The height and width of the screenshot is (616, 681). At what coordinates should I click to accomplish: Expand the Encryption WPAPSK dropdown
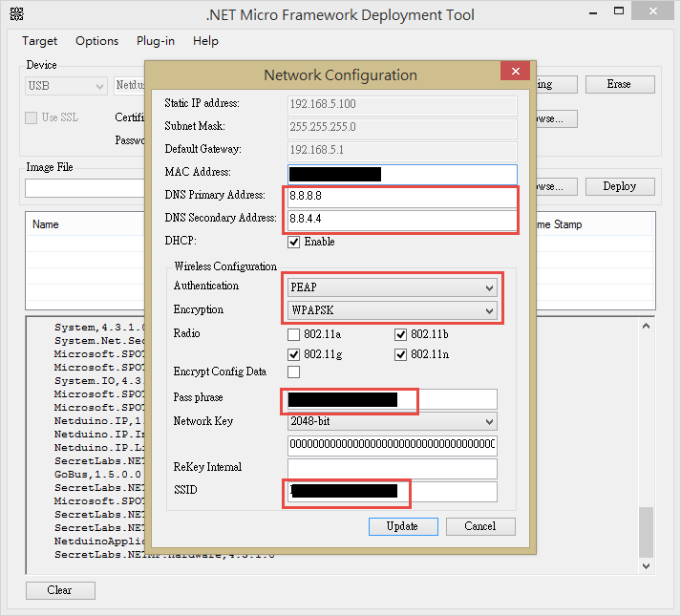[x=393, y=310]
